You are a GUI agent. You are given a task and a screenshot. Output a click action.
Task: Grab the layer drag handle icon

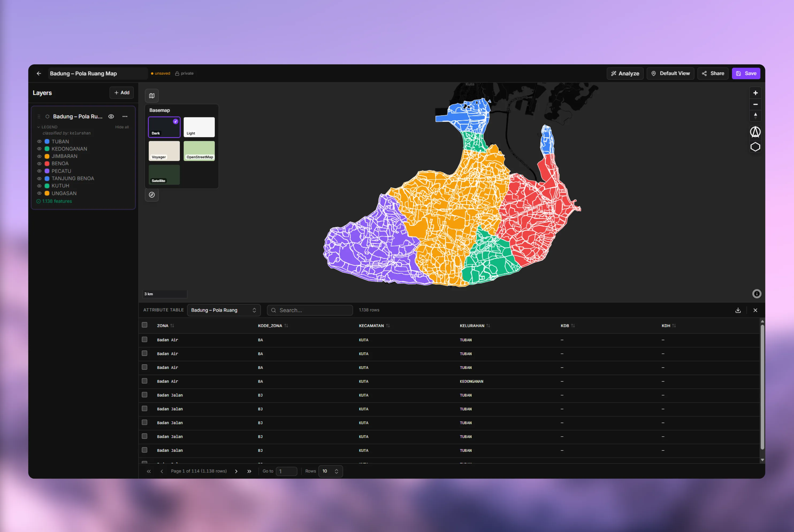[39, 116]
